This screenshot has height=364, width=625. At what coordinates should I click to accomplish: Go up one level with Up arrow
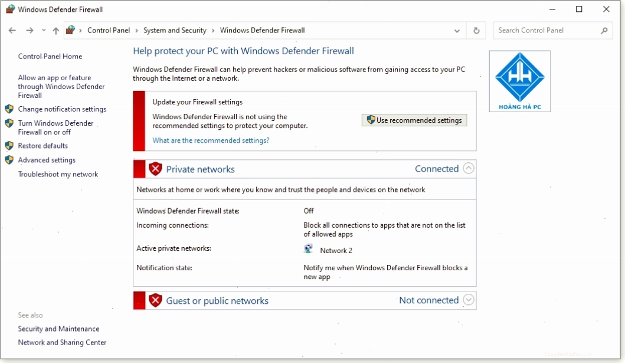point(56,30)
